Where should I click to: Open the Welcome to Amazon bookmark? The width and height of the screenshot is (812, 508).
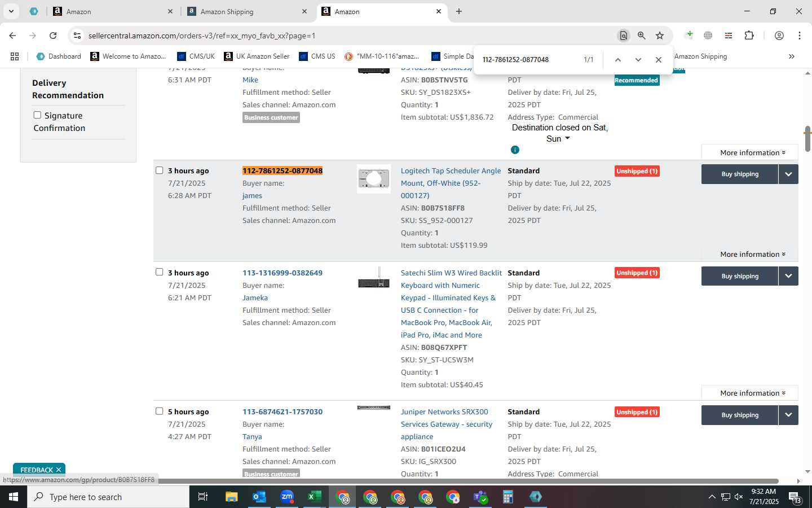(x=128, y=56)
